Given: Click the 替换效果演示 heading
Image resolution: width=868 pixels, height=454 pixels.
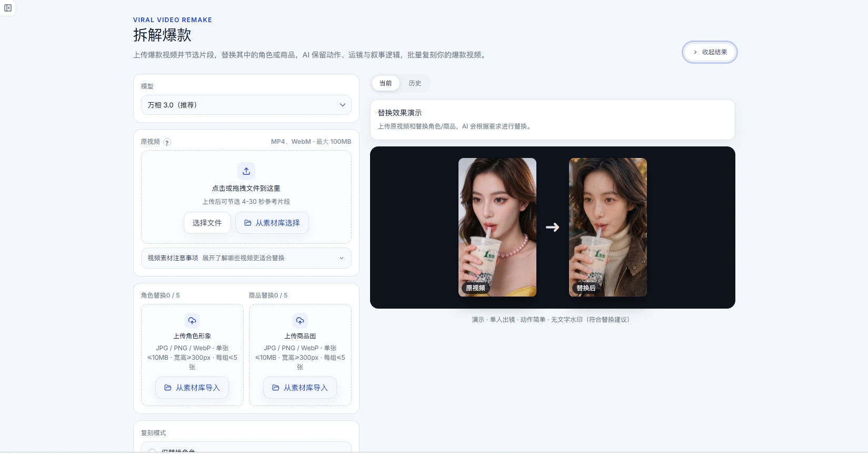Looking at the screenshot, I should tap(400, 113).
